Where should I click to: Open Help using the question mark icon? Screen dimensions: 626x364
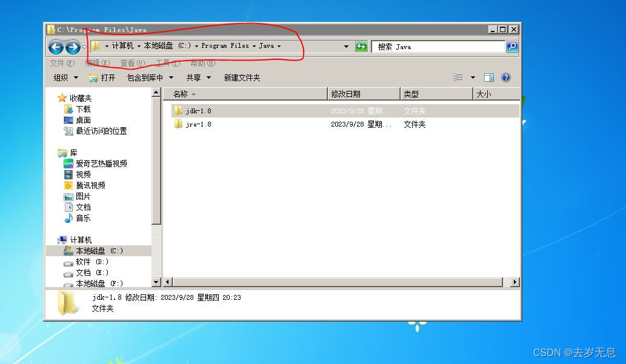[506, 77]
